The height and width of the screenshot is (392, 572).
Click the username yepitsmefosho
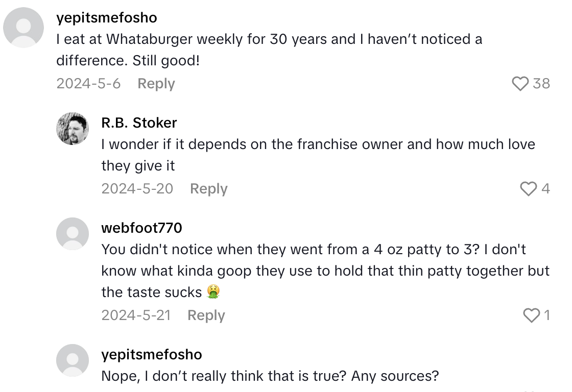tap(108, 17)
